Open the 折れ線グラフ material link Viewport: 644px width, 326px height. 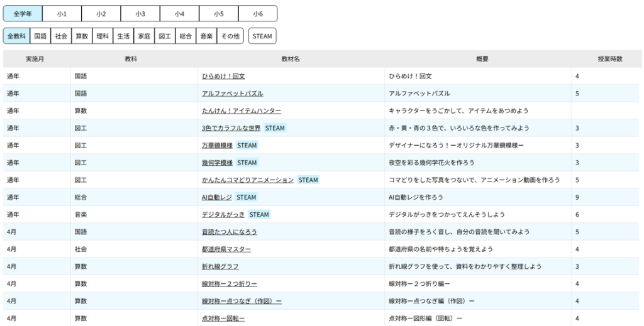[220, 266]
